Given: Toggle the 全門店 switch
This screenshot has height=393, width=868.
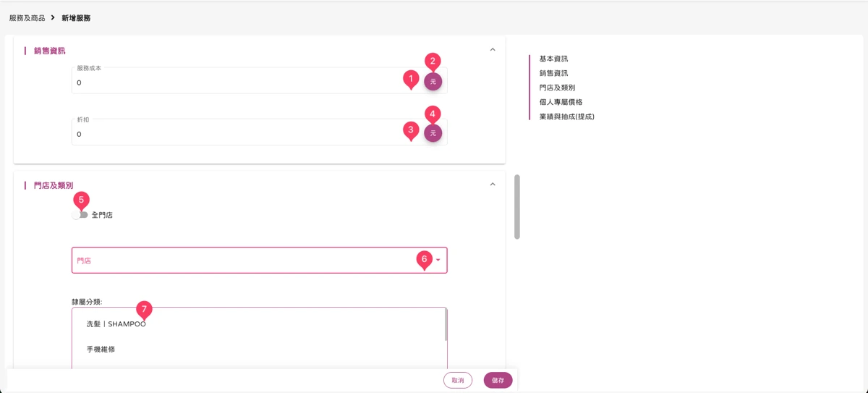Looking at the screenshot, I should click(x=80, y=215).
